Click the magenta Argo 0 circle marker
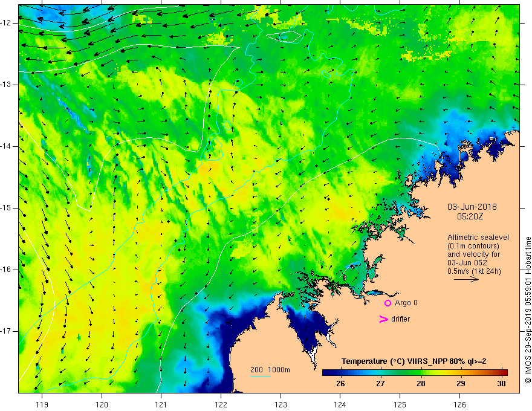532x411 pixels. [388, 303]
